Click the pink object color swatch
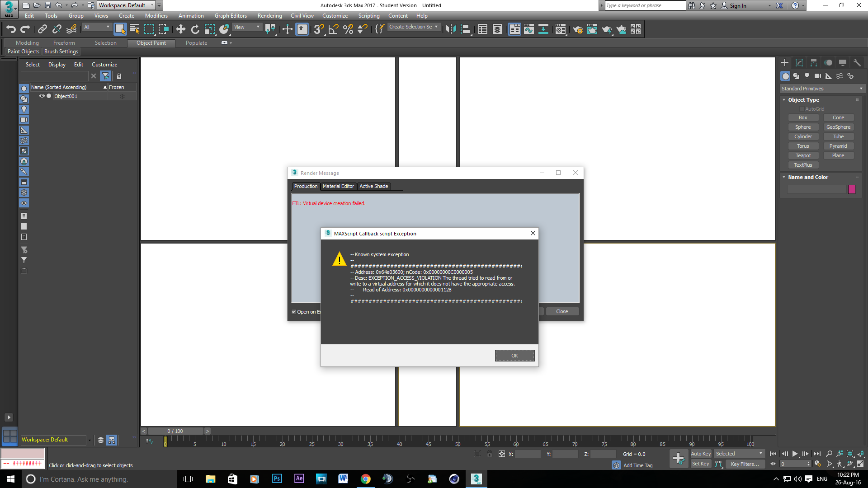Screen dimensions: 868x488 point(852,189)
